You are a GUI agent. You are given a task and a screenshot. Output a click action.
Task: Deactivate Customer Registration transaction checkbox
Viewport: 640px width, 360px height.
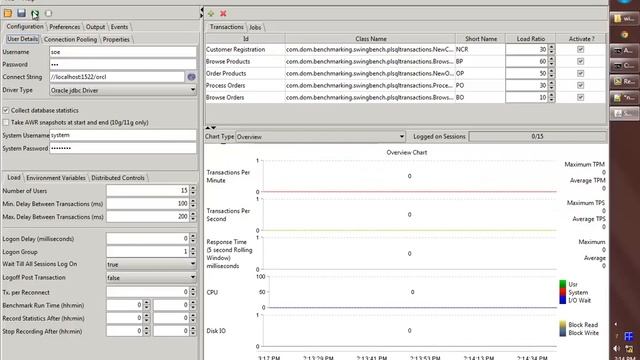(580, 49)
